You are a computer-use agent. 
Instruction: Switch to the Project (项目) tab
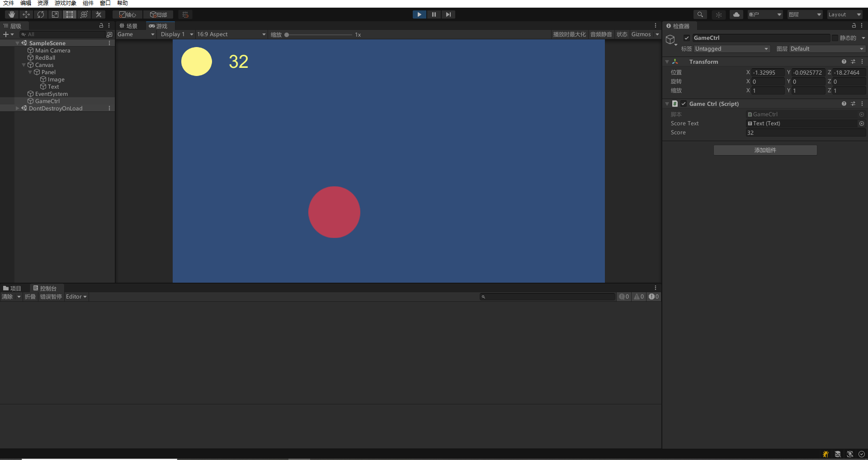coord(12,288)
